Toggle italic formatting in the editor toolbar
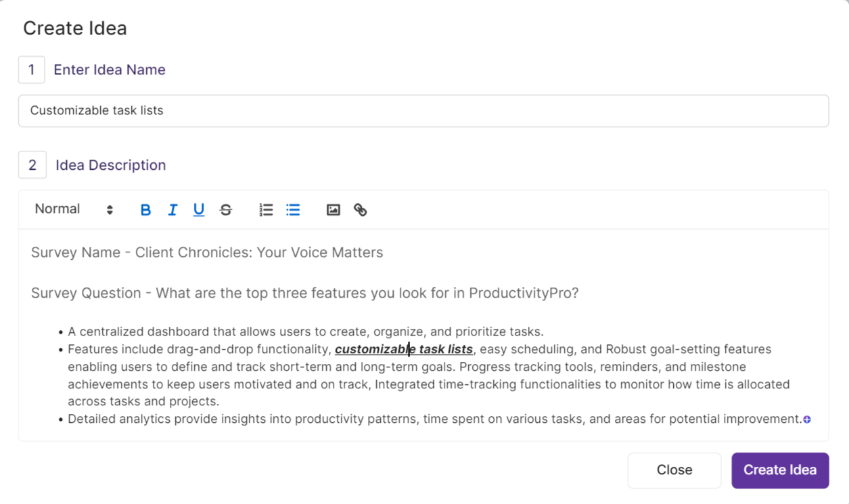Viewport: 849px width, 504px height. click(x=173, y=210)
